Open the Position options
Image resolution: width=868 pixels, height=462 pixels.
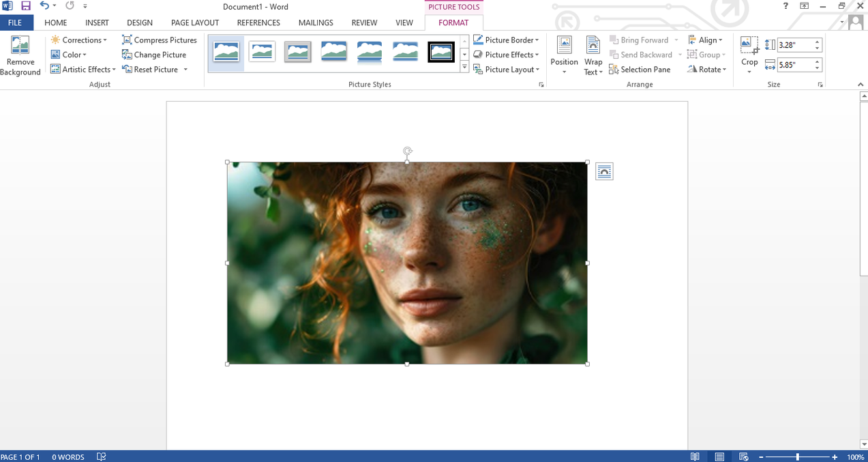pos(565,56)
